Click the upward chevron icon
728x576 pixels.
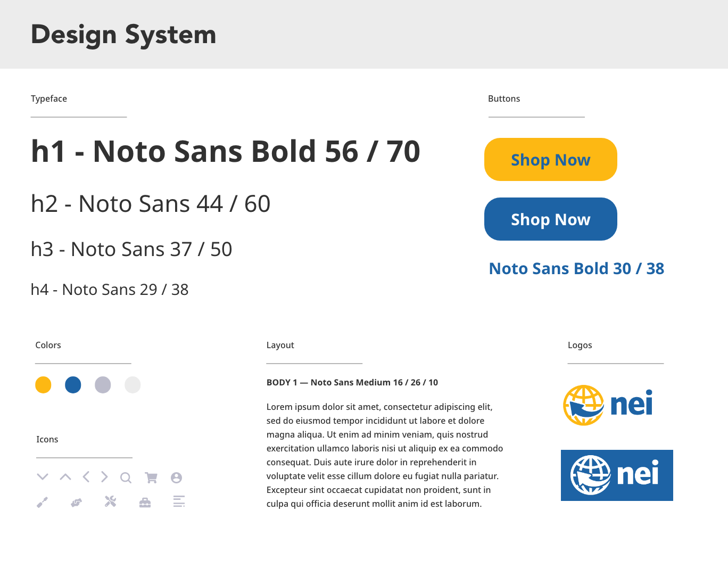pos(65,476)
